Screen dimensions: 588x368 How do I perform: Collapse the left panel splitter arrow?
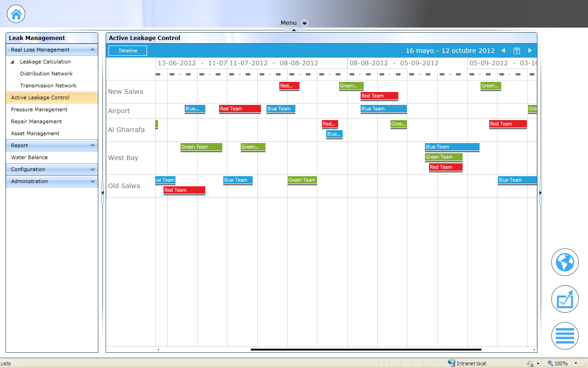click(x=102, y=193)
